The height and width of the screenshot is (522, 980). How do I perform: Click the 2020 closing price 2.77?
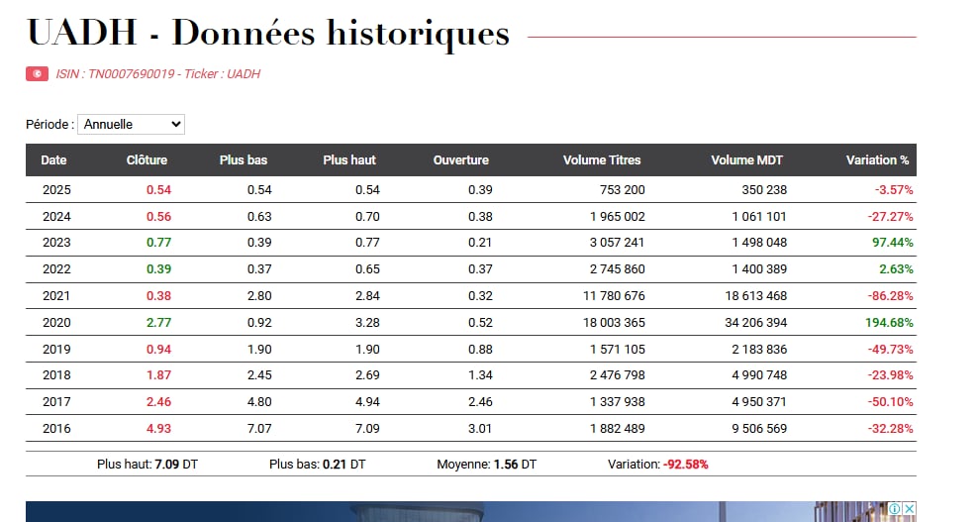[158, 323]
